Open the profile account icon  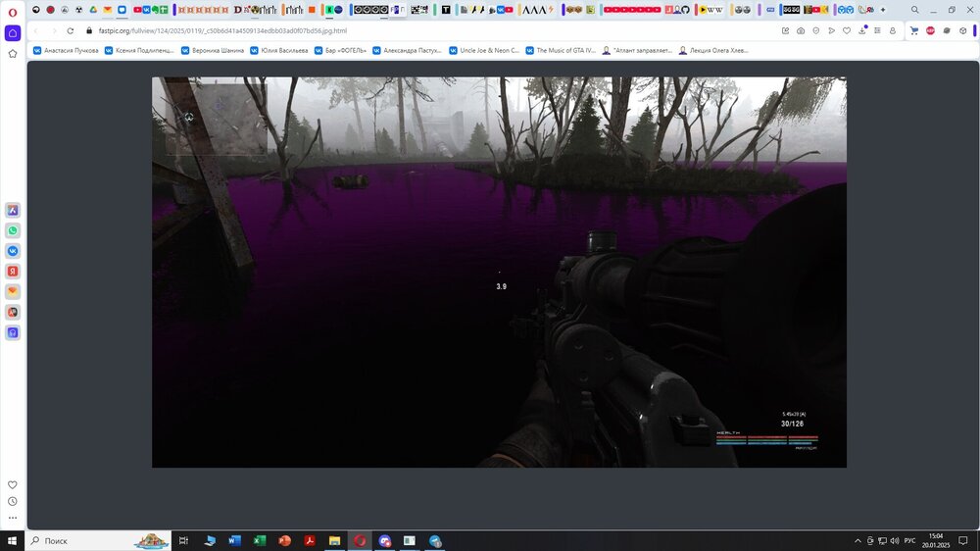893,30
